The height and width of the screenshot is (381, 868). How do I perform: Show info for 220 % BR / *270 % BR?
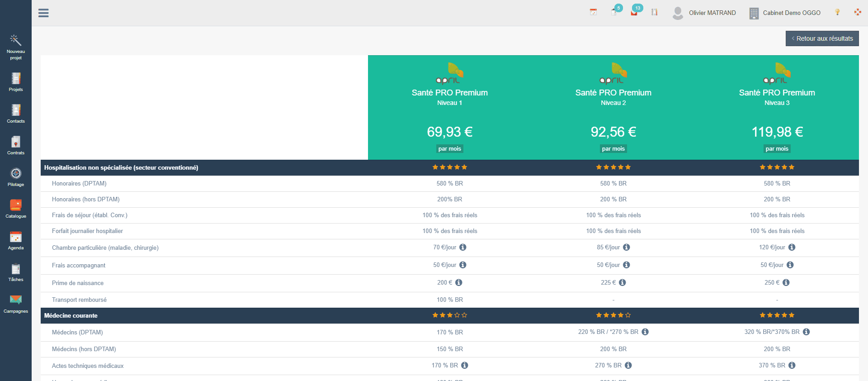click(645, 332)
